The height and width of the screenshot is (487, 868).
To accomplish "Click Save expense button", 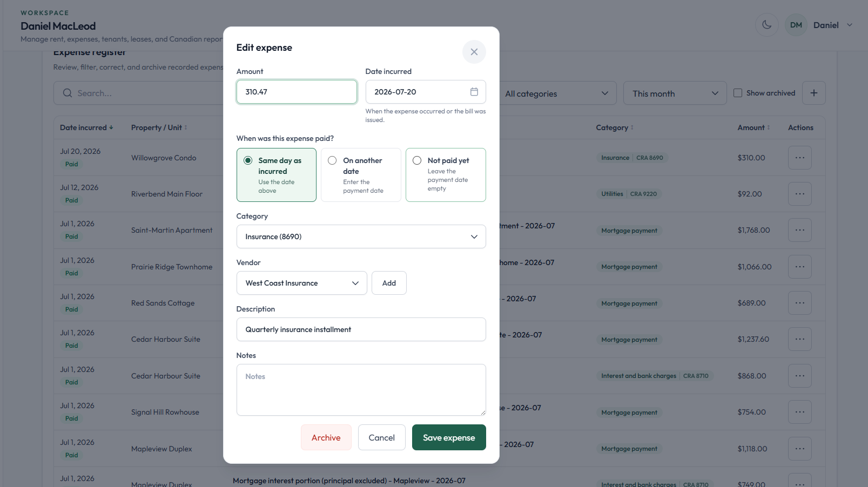I will coord(449,437).
